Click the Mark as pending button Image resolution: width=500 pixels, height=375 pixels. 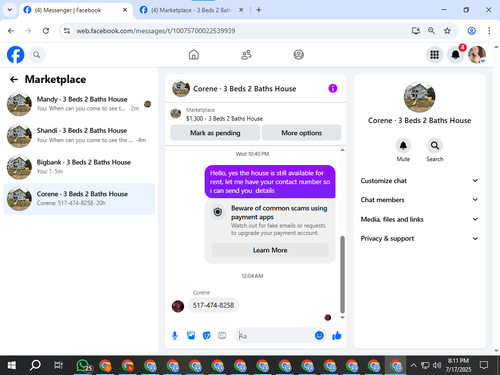tap(215, 133)
